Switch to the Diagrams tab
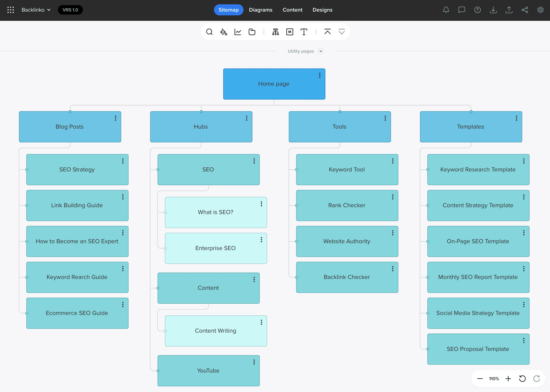The image size is (550, 392). [261, 10]
